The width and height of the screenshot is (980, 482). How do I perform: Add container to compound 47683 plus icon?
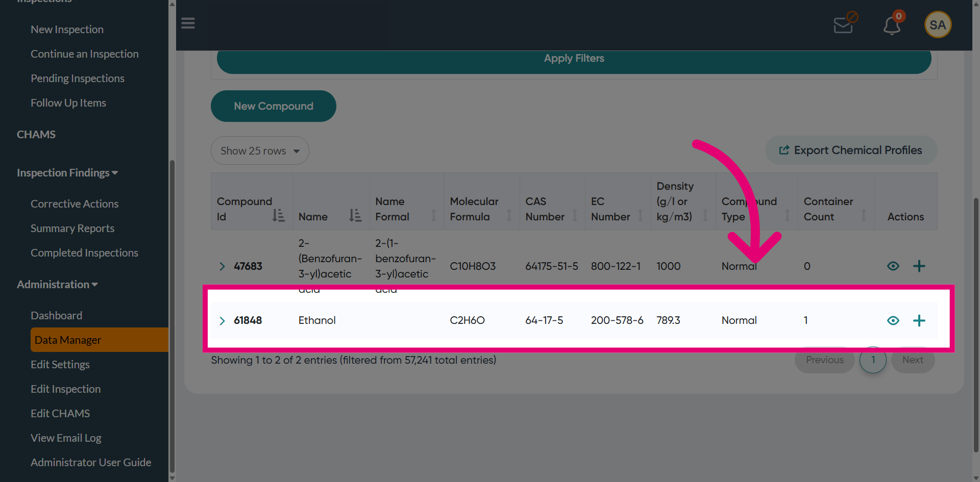[919, 266]
